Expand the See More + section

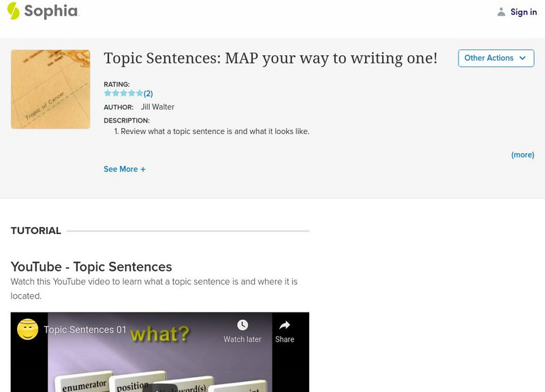125,169
